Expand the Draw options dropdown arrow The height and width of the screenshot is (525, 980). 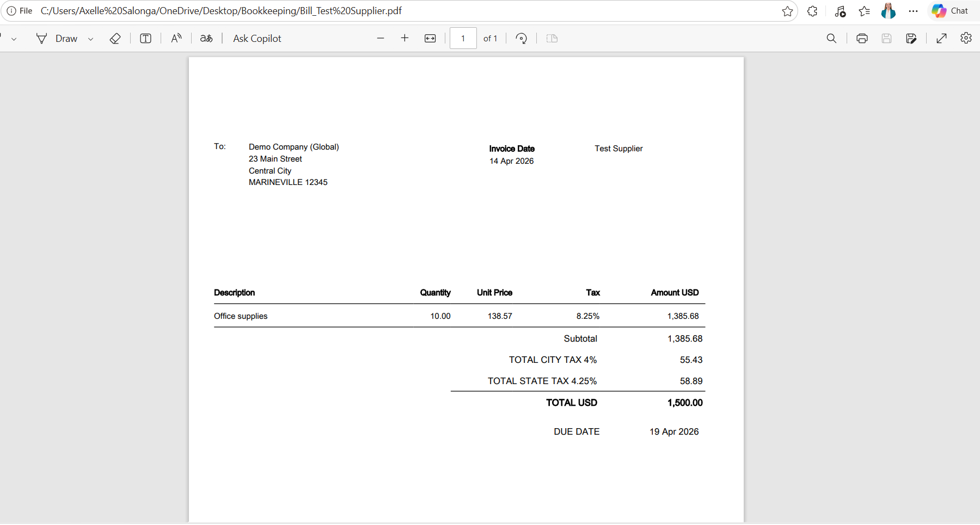click(x=91, y=39)
